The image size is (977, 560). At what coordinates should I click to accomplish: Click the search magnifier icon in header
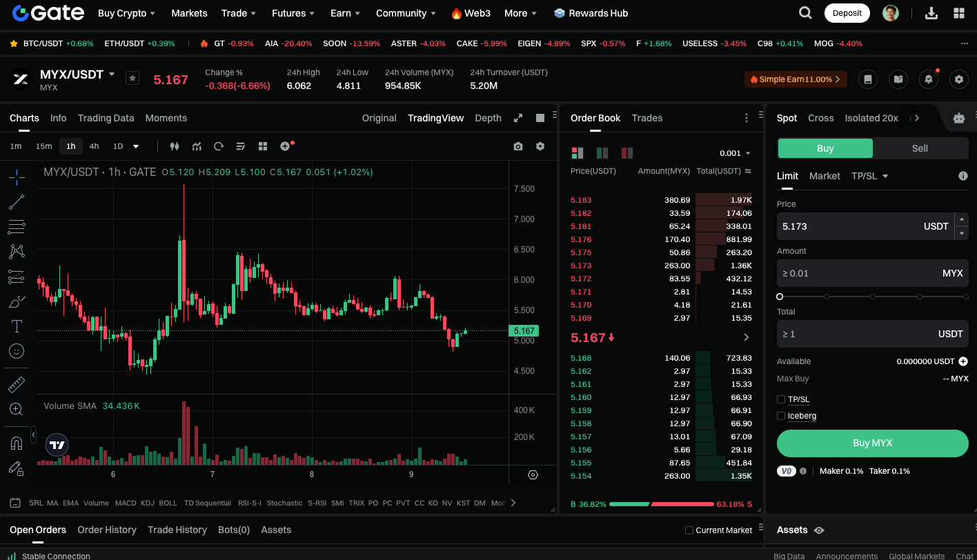805,13
